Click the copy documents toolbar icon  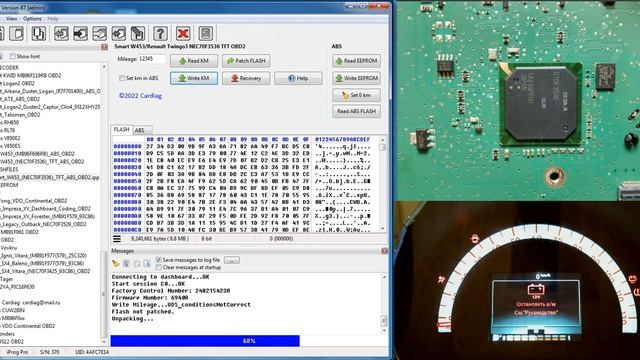tap(39, 33)
